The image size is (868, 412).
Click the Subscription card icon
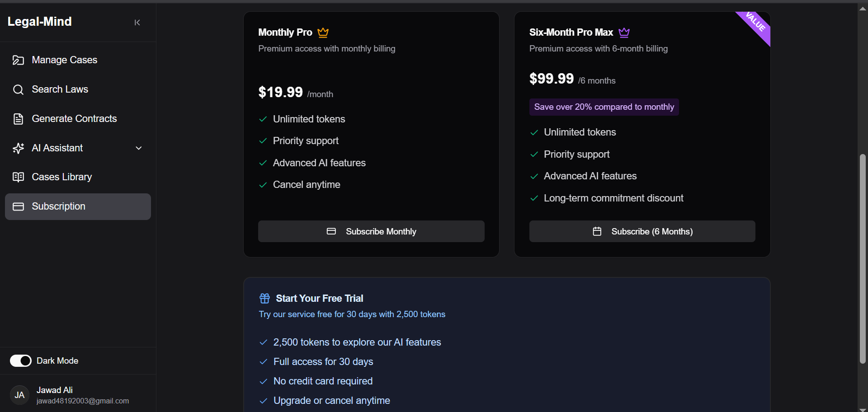[x=18, y=206]
